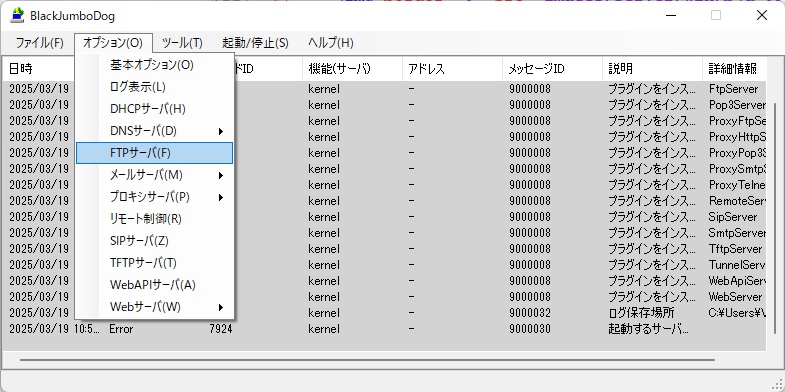Image resolution: width=785 pixels, height=392 pixels.
Task: Expand the DNSサーバ(D) submenu arrow
Action: (x=221, y=132)
